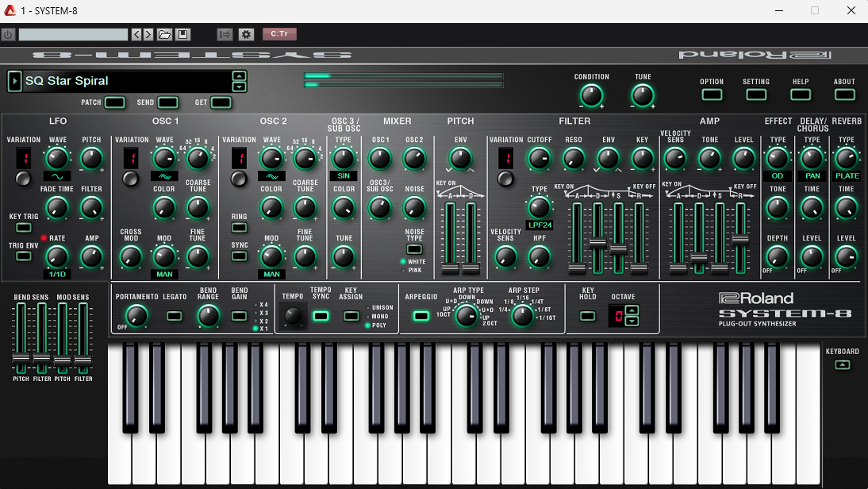Click the FILTER RESO knob
868x489 pixels.
(x=574, y=159)
